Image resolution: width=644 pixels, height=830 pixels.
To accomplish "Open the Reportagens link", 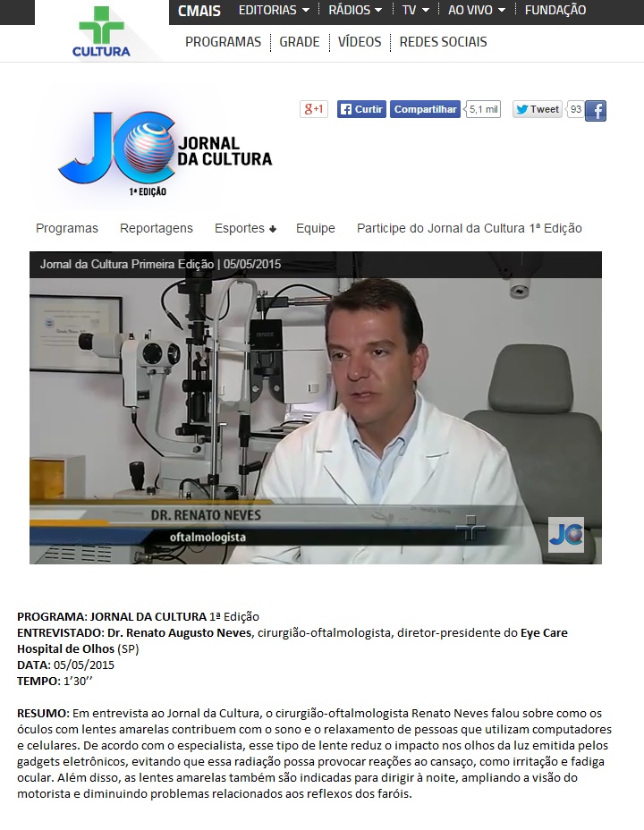I will 157,228.
